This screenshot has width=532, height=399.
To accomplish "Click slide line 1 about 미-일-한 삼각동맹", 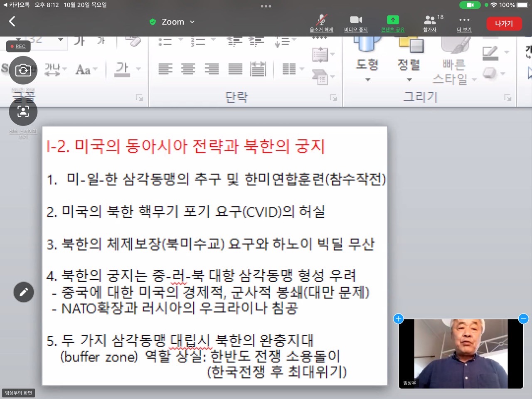I will [217, 179].
